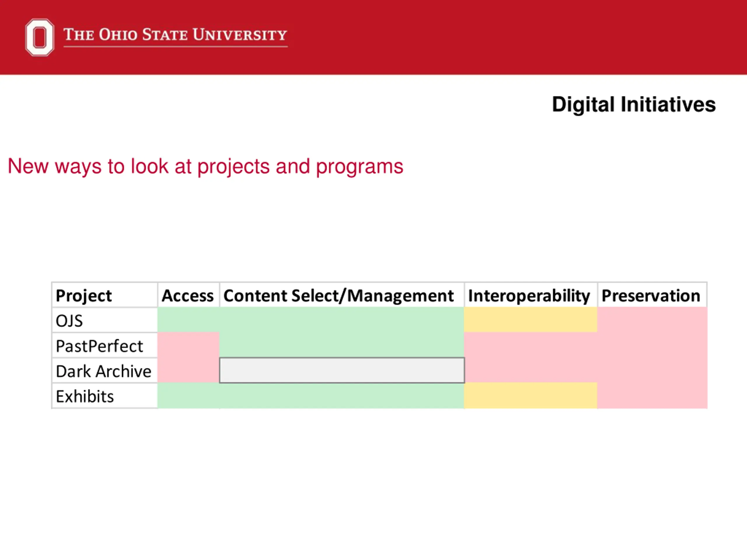
Task: Click the pink Exhibits Preservation cell
Action: 652,395
